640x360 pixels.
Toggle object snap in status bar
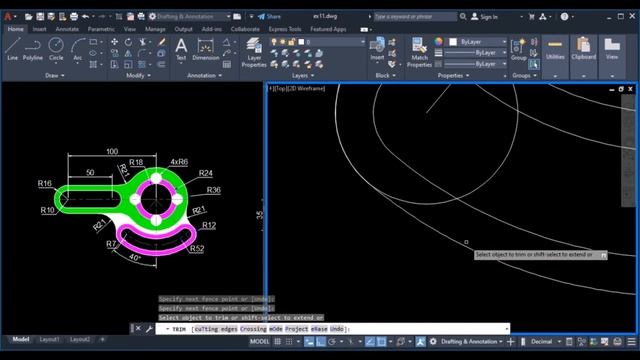pos(381,342)
